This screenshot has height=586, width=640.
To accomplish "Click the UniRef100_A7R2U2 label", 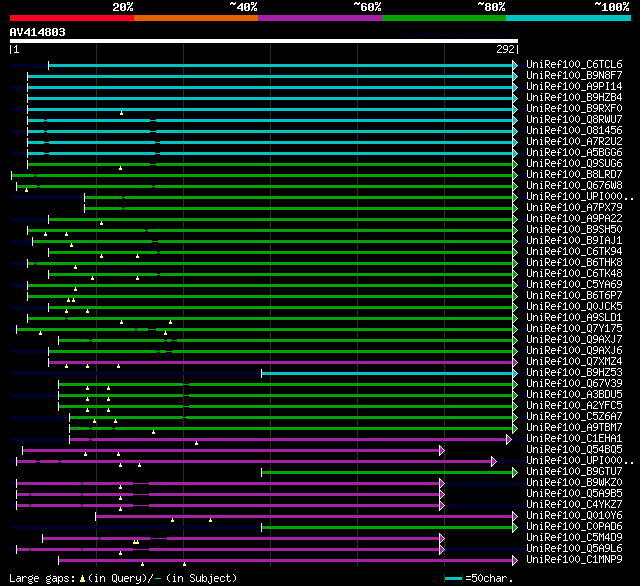I will [x=574, y=142].
